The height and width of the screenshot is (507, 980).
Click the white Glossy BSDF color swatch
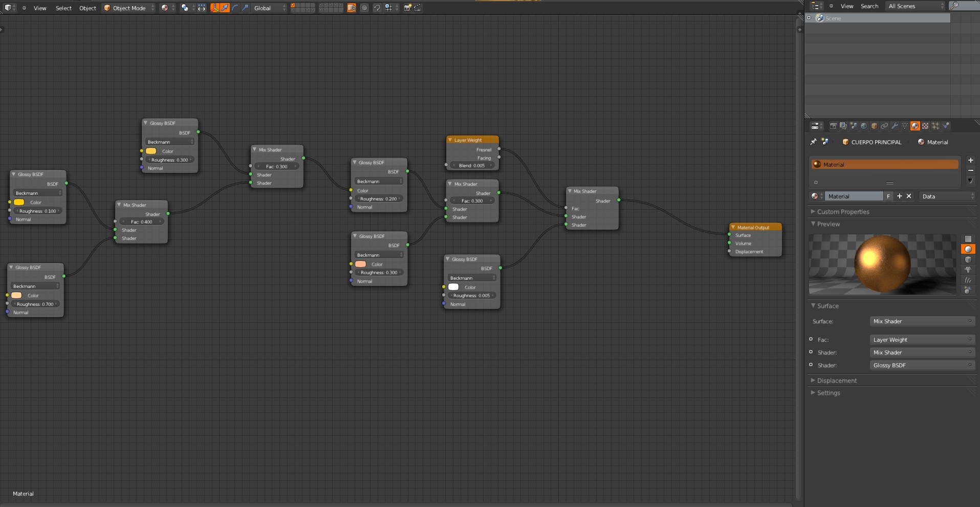tap(453, 287)
